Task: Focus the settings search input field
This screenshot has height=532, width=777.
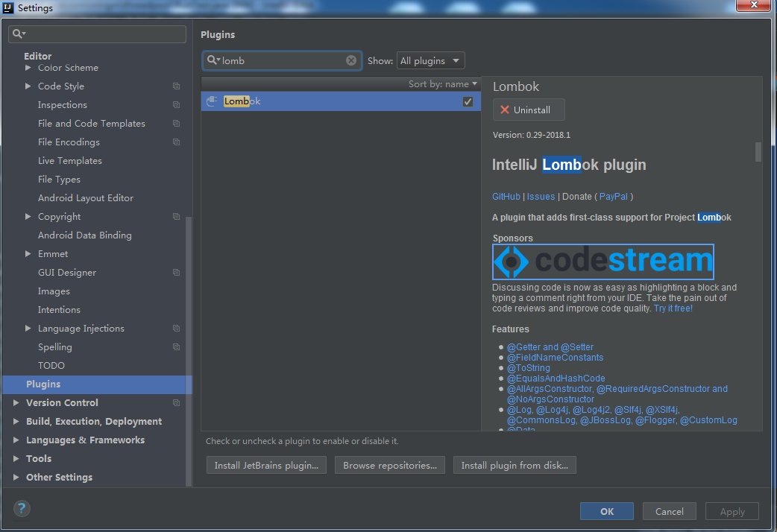Action: (97, 34)
